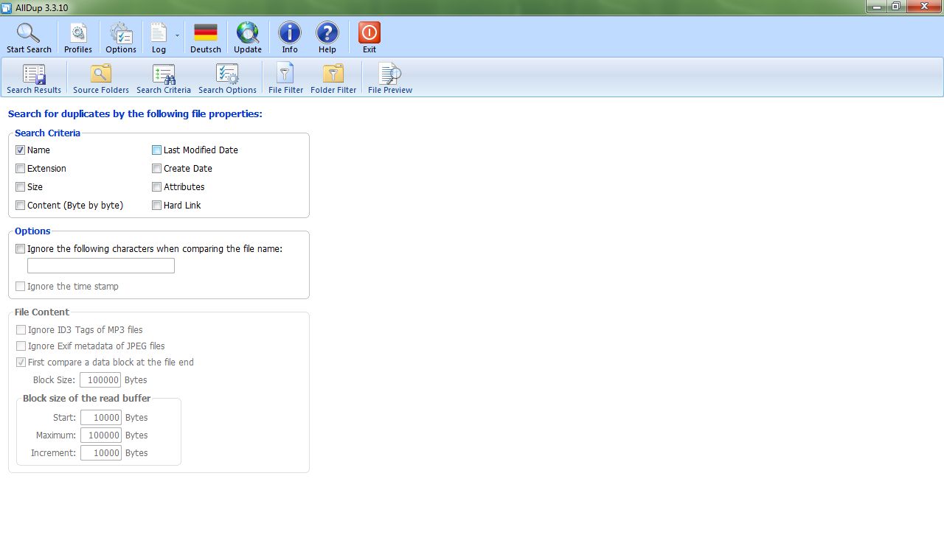Click the read buffer Start field
Image resolution: width=944 pixels, height=560 pixels.
coord(101,417)
